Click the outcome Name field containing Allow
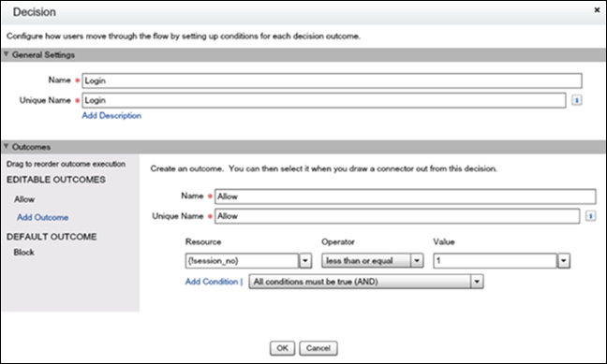The height and width of the screenshot is (364, 607). click(x=406, y=197)
